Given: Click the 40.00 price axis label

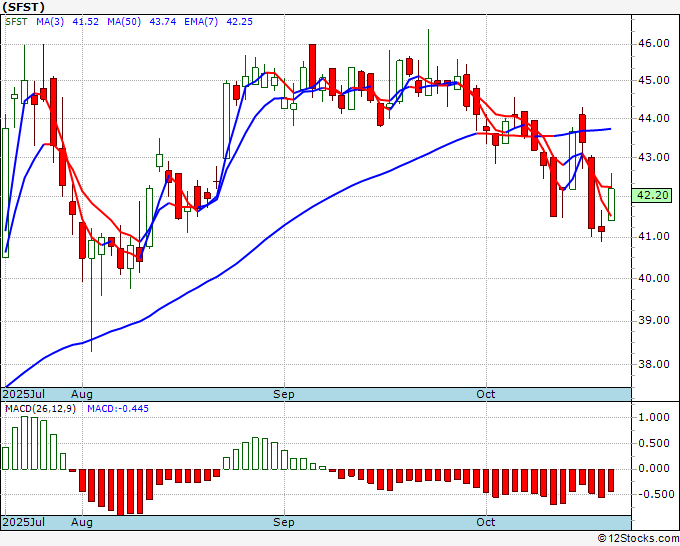Looking at the screenshot, I should coord(654,278).
